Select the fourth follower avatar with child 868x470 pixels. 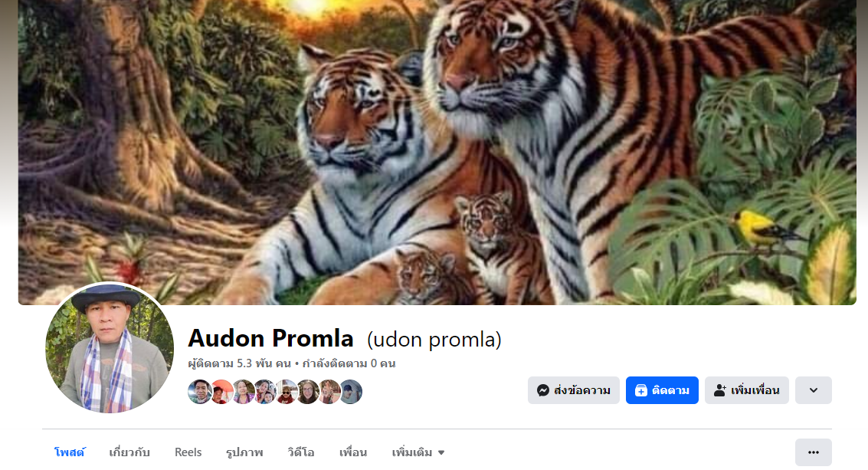pos(264,392)
